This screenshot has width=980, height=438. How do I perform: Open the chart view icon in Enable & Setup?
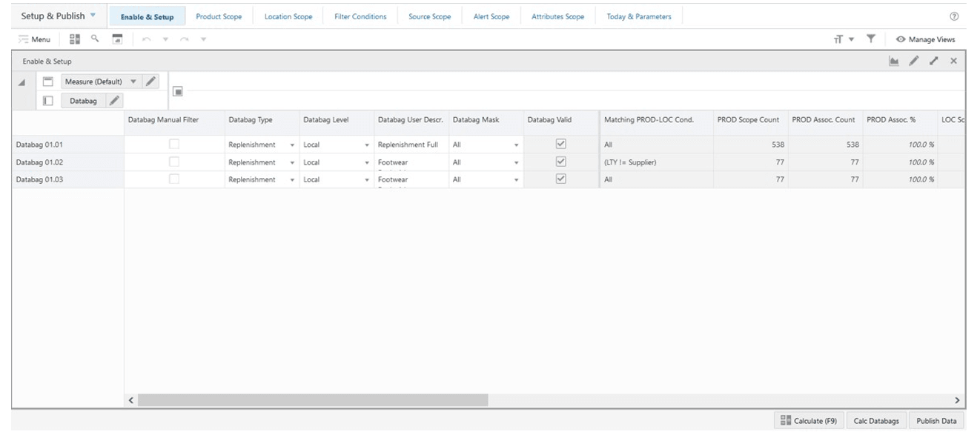click(x=894, y=61)
